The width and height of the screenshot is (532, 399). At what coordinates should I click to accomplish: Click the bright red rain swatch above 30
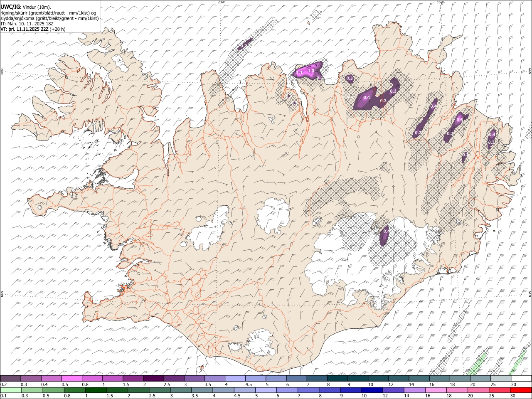click(x=521, y=390)
